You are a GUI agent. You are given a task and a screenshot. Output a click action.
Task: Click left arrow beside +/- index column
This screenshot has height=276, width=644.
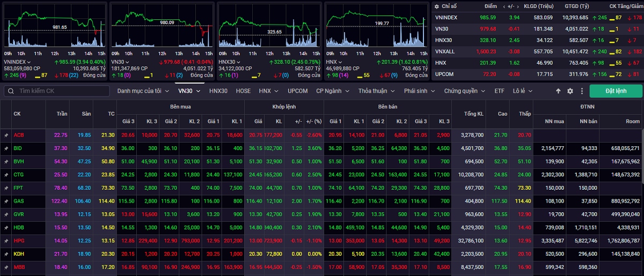[x=504, y=6]
